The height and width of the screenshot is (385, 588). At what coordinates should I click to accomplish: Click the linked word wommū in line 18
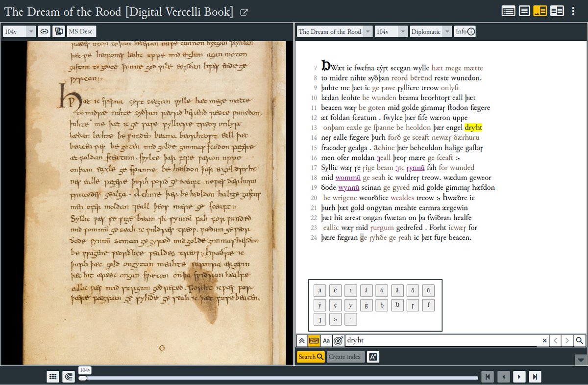(x=348, y=178)
